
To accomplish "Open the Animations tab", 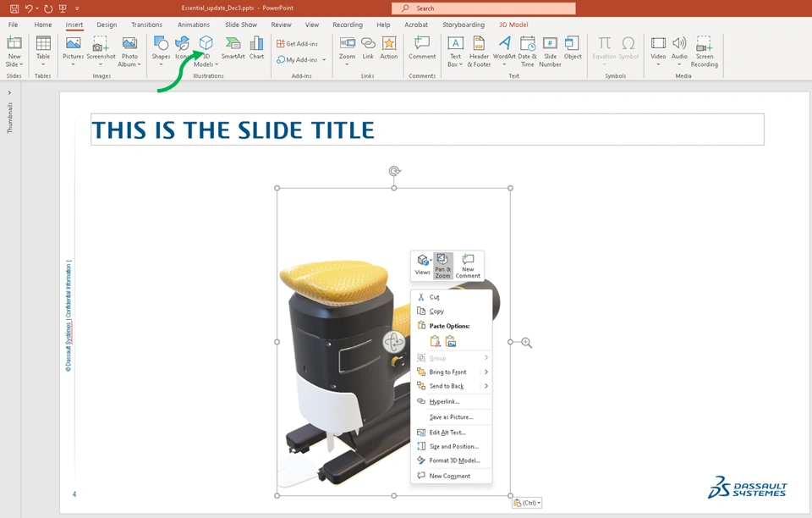I will coord(194,25).
